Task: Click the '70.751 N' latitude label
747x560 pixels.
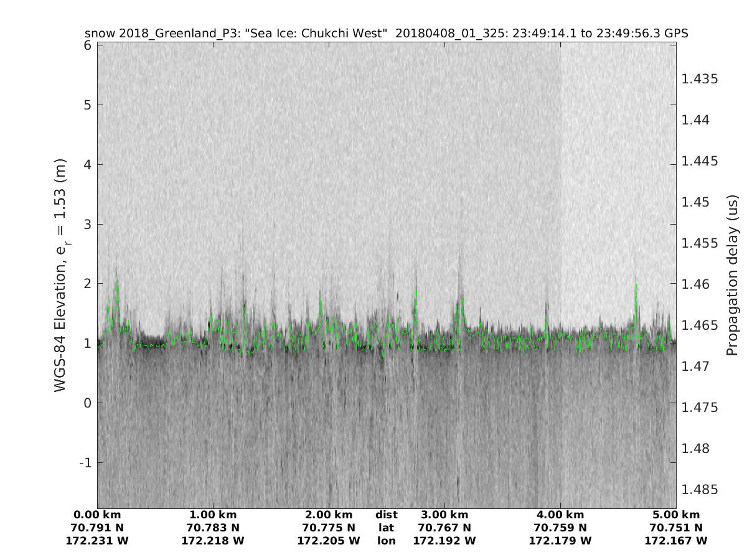Action: click(676, 528)
